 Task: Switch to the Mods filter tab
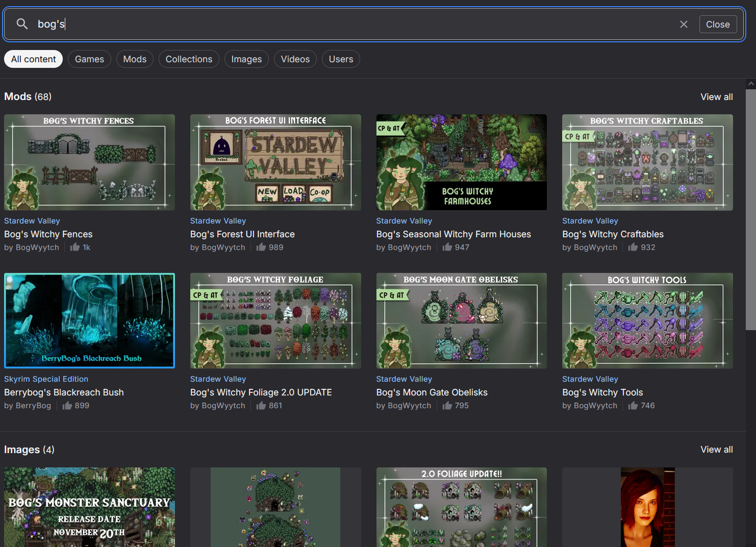135,59
